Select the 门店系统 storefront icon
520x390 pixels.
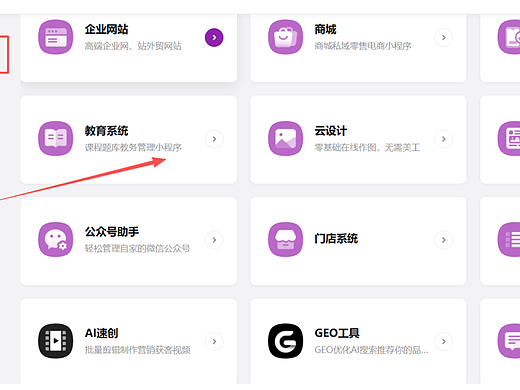click(x=285, y=240)
